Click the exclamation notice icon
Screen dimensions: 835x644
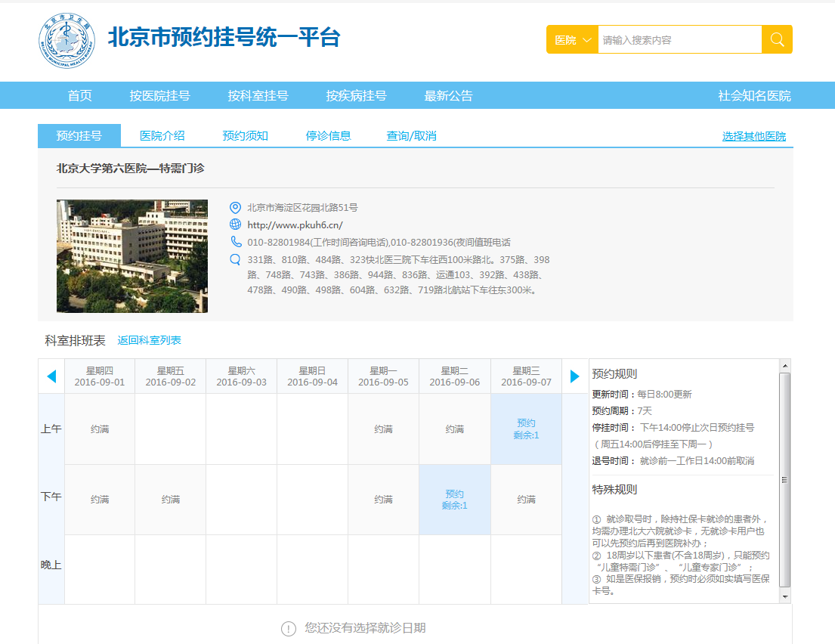[x=288, y=629]
